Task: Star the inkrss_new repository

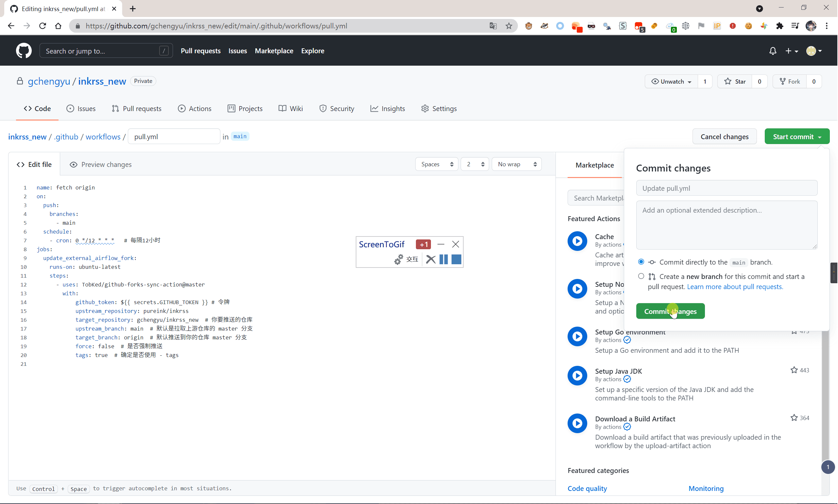Action: click(735, 82)
